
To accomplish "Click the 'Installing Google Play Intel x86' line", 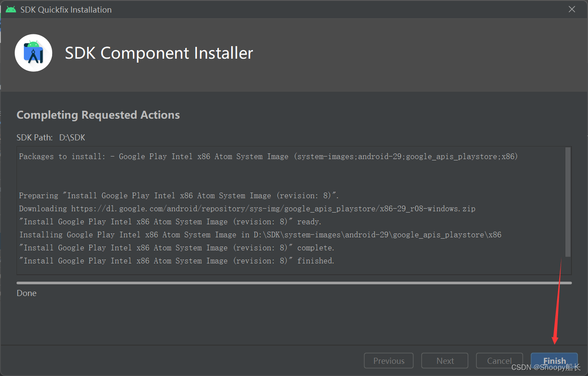I will click(260, 235).
